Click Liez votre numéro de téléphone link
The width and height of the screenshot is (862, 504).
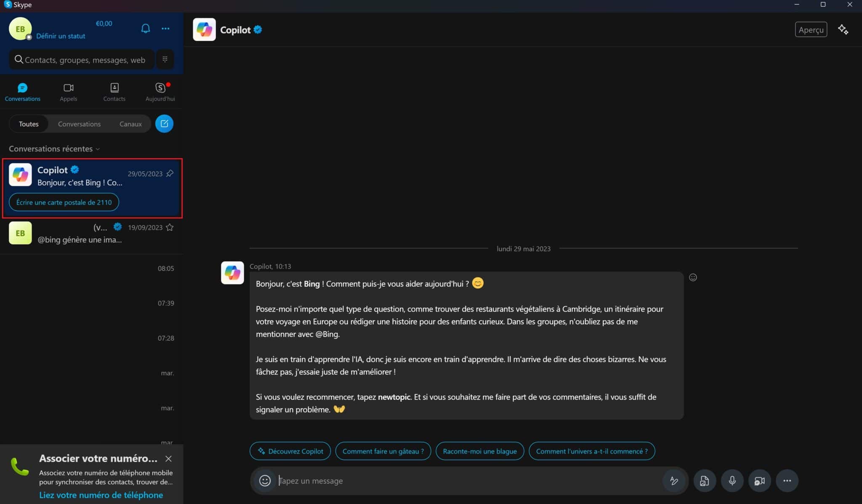pos(101,495)
